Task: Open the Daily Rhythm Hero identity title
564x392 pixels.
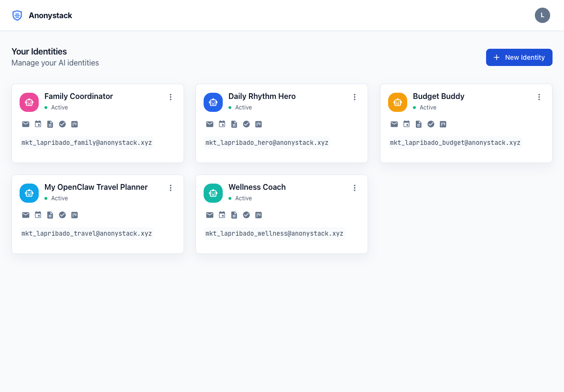Action: (x=262, y=96)
